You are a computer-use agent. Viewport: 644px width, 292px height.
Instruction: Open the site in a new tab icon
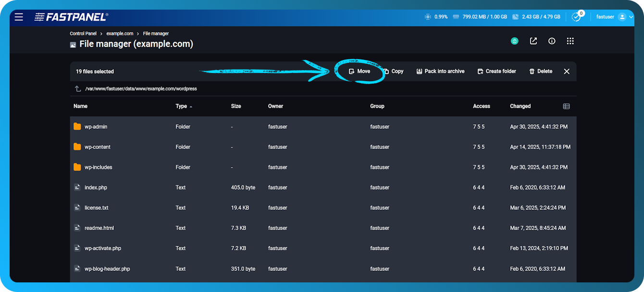click(x=533, y=41)
